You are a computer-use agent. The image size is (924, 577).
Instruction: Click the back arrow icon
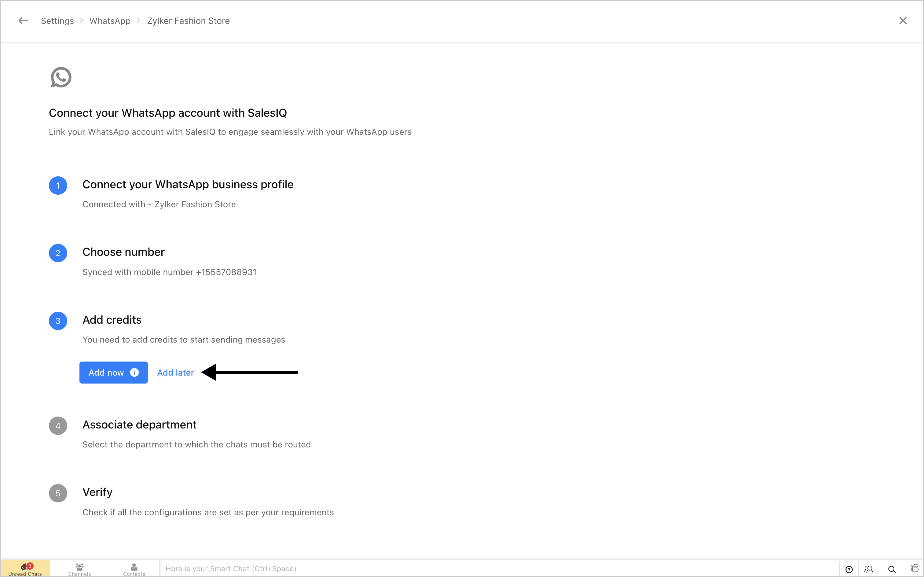click(23, 20)
